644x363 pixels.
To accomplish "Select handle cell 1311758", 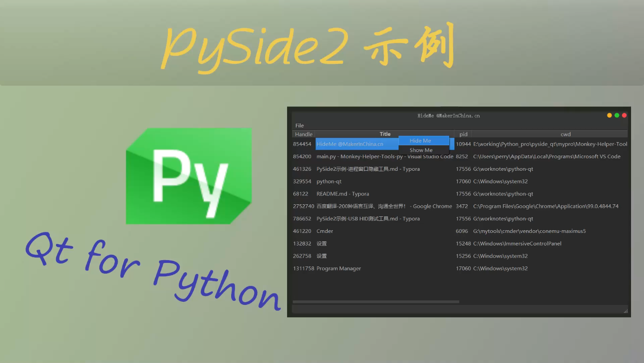I will point(304,269).
